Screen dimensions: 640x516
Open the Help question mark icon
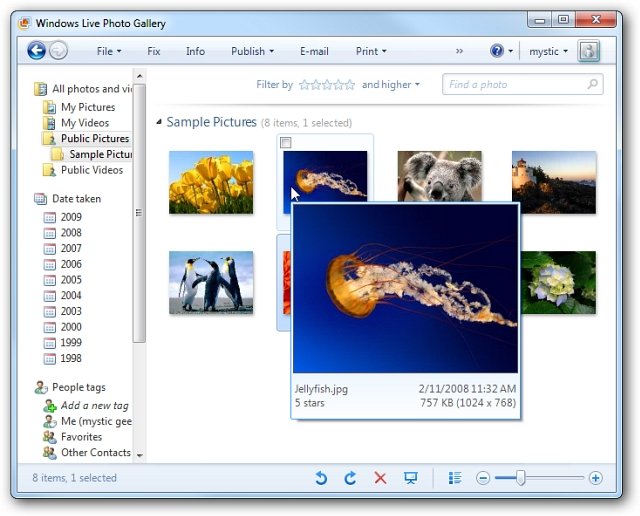click(497, 51)
